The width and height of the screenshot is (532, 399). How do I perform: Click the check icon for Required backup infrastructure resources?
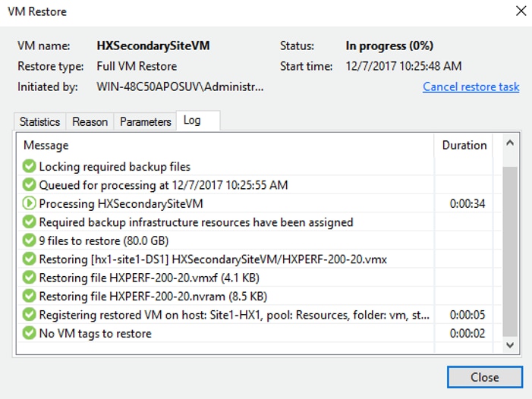tap(29, 222)
